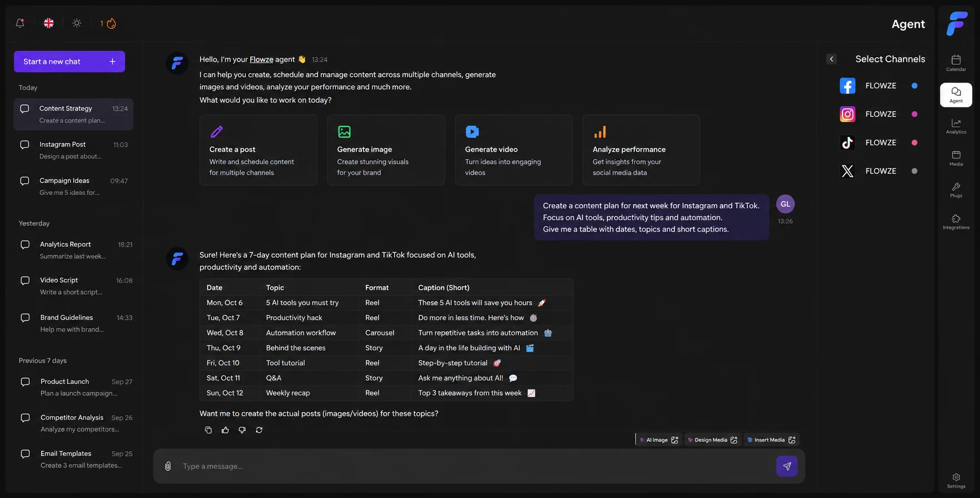
Task: Regenerate the agent's response
Action: click(x=259, y=430)
